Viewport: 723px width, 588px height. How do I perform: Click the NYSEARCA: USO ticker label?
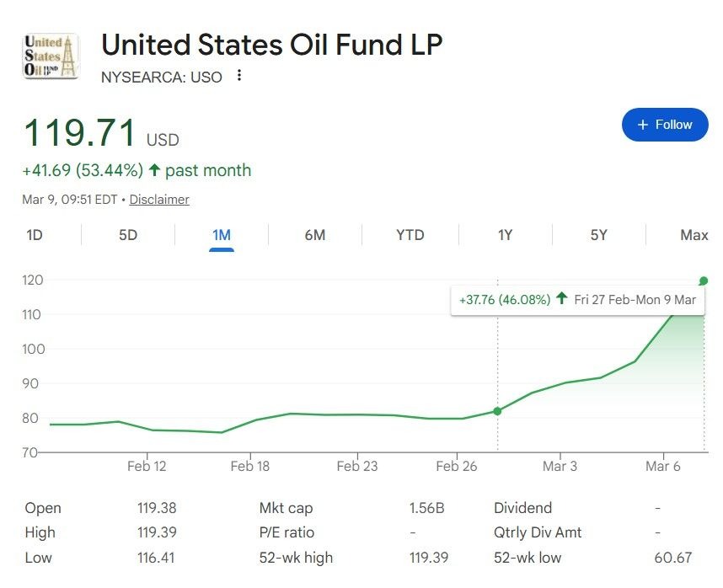tap(162, 77)
